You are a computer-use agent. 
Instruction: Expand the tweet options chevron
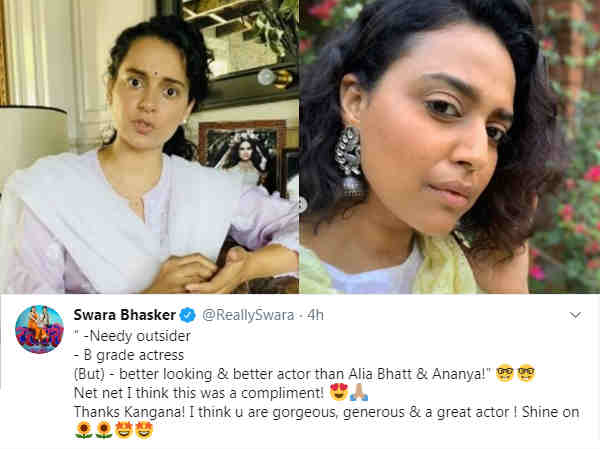coord(576,315)
